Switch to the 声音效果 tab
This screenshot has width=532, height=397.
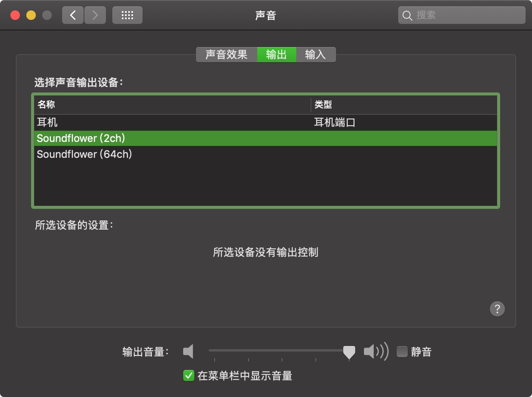[x=227, y=55]
